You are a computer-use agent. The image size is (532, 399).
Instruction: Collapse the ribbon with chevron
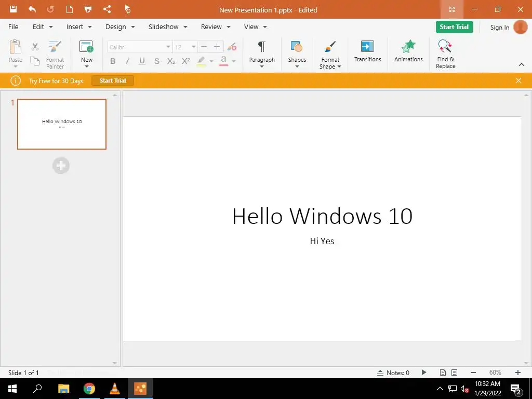522,64
